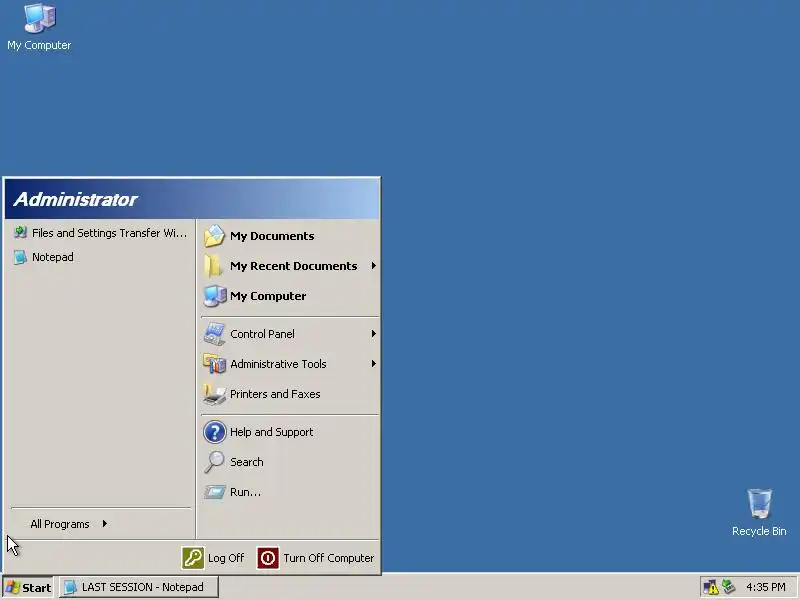Screen dimensions: 800x600
Task: Click the My Documents folder icon
Action: 214,236
